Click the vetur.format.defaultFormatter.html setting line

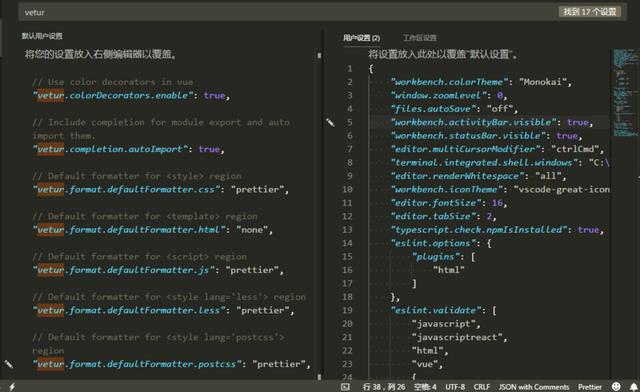[152, 230]
